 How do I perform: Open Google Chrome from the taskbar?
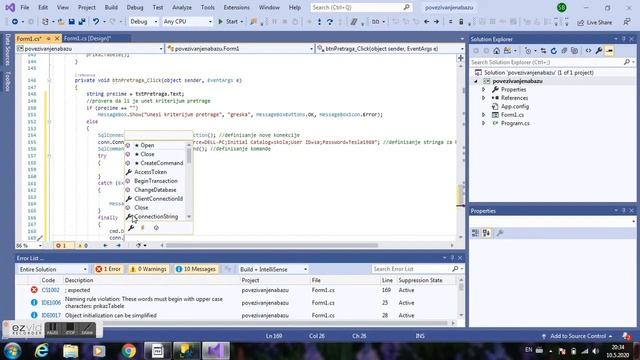point(129,351)
